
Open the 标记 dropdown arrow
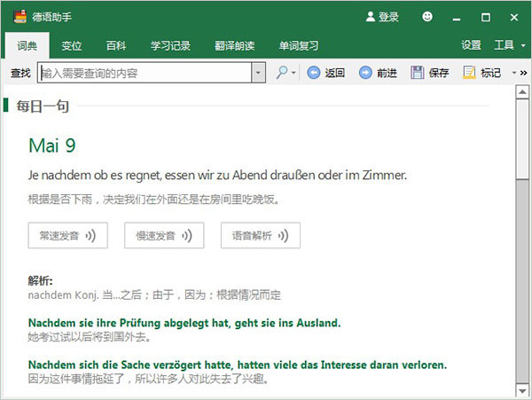coord(512,73)
